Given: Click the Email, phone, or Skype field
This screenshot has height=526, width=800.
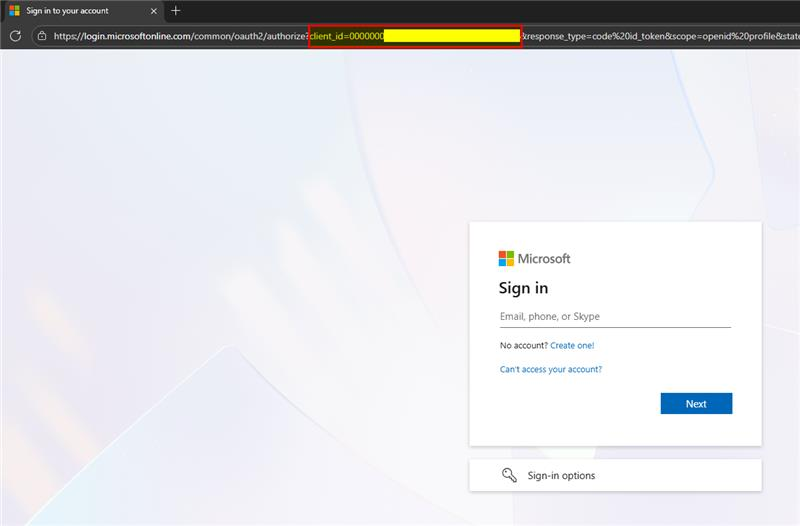Looking at the screenshot, I should coord(615,317).
